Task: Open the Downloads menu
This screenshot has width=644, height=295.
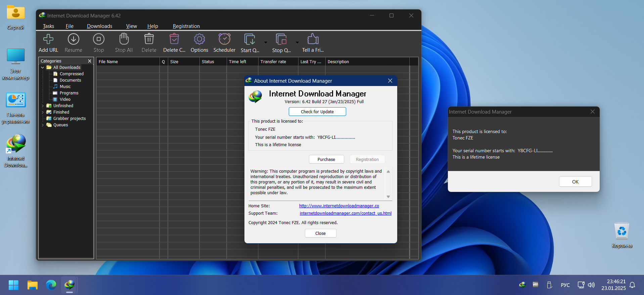Action: point(99,26)
